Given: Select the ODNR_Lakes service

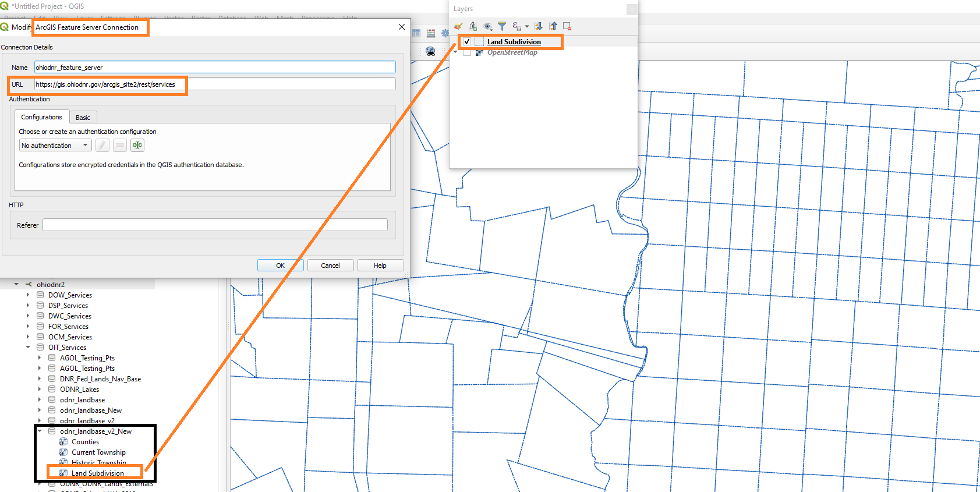Looking at the screenshot, I should click(79, 390).
